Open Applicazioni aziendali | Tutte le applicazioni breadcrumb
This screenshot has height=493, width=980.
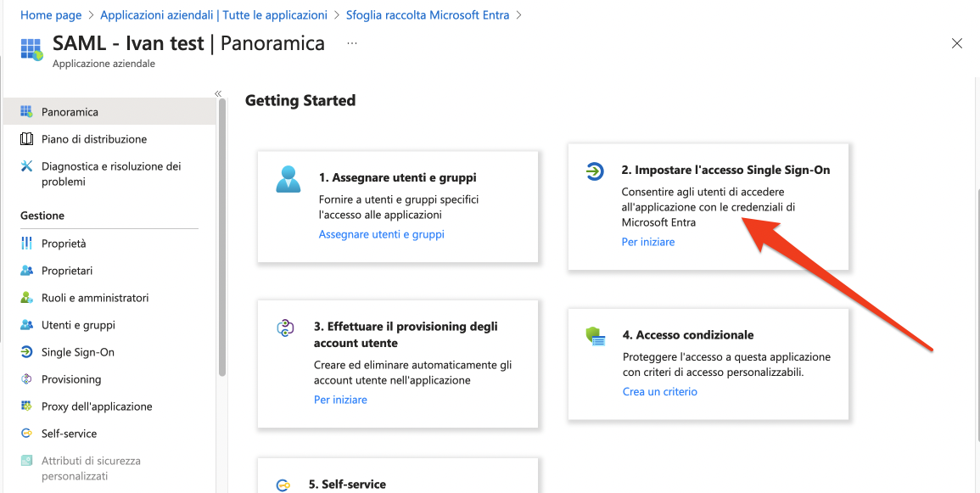214,14
